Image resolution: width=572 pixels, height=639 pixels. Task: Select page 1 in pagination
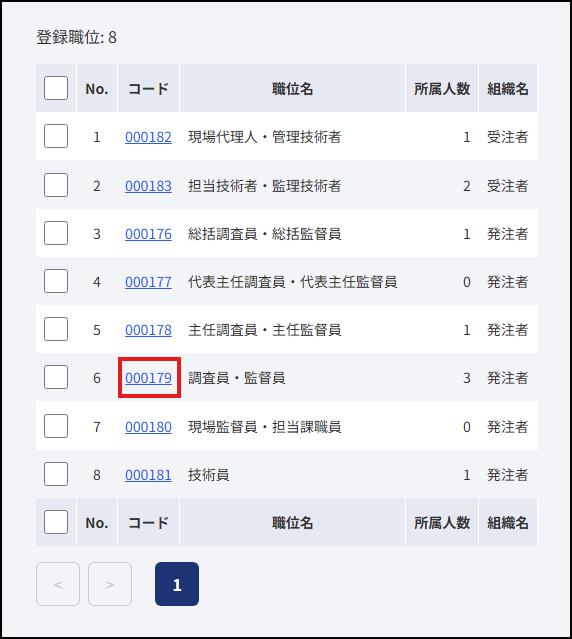[x=177, y=584]
